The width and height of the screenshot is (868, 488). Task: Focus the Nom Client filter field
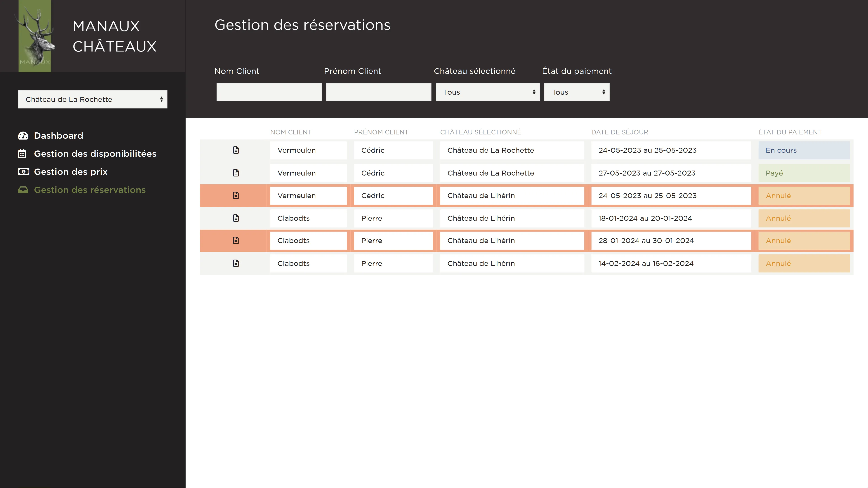pos(269,92)
